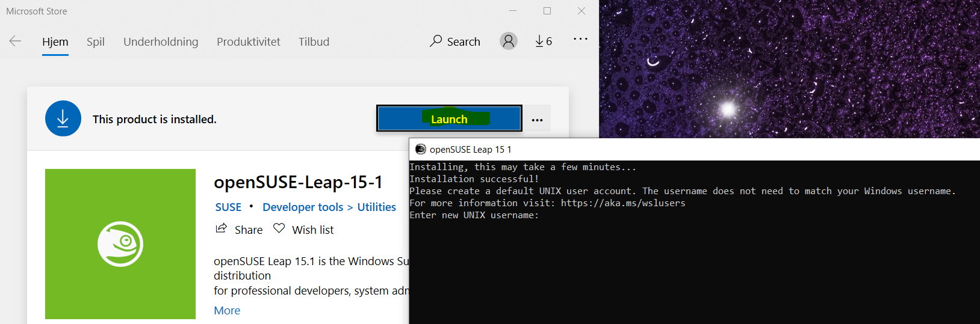Click the 'This product is installed.' text
This screenshot has height=324, width=980.
click(155, 119)
